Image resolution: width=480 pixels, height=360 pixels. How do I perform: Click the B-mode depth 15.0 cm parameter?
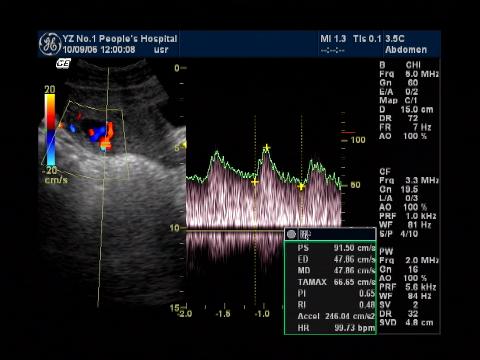point(406,109)
